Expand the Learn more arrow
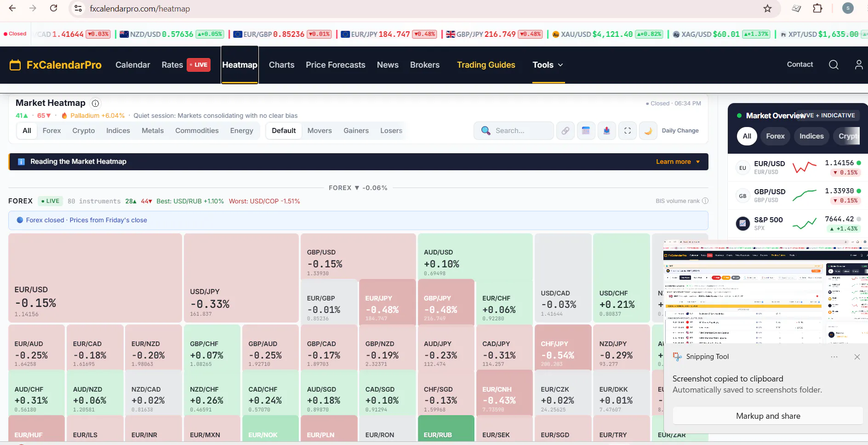Screen dimensions: 868x445 click(698, 162)
